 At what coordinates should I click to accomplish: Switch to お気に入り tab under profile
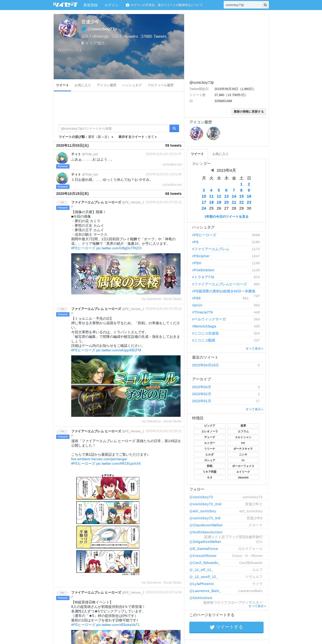[x=83, y=85]
